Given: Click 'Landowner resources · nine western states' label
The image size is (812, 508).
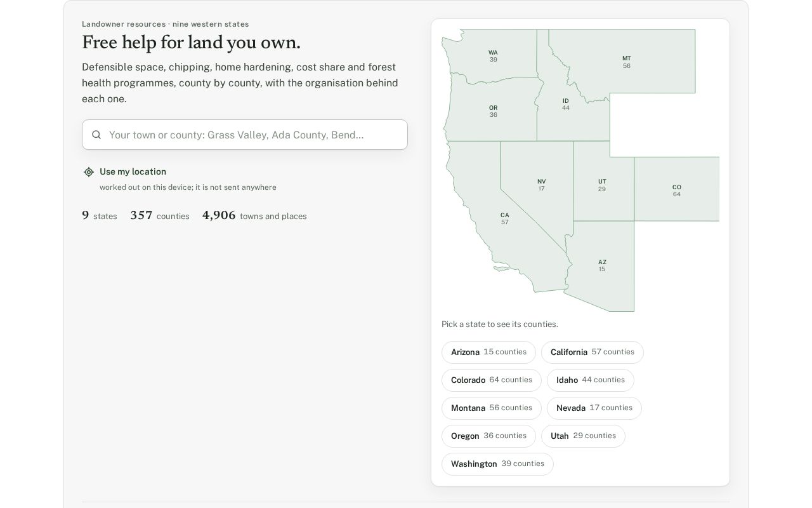Looking at the screenshot, I should 166,24.
